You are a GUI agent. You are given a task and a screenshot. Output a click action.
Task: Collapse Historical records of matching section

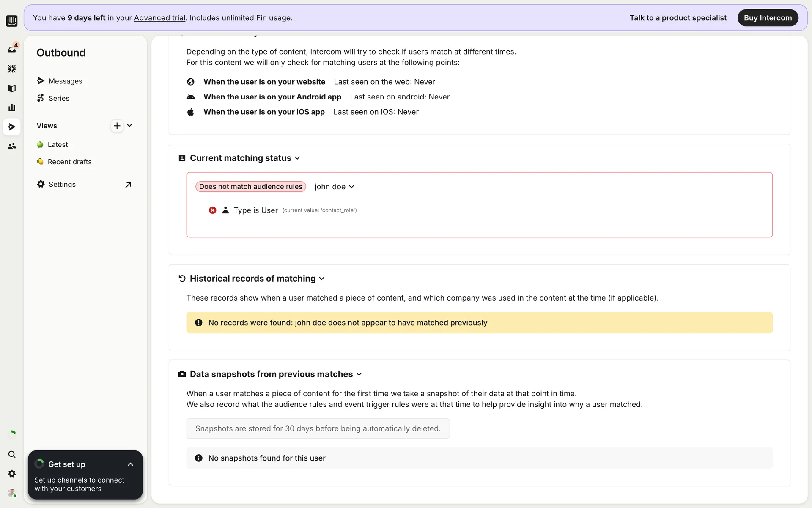coord(322,279)
